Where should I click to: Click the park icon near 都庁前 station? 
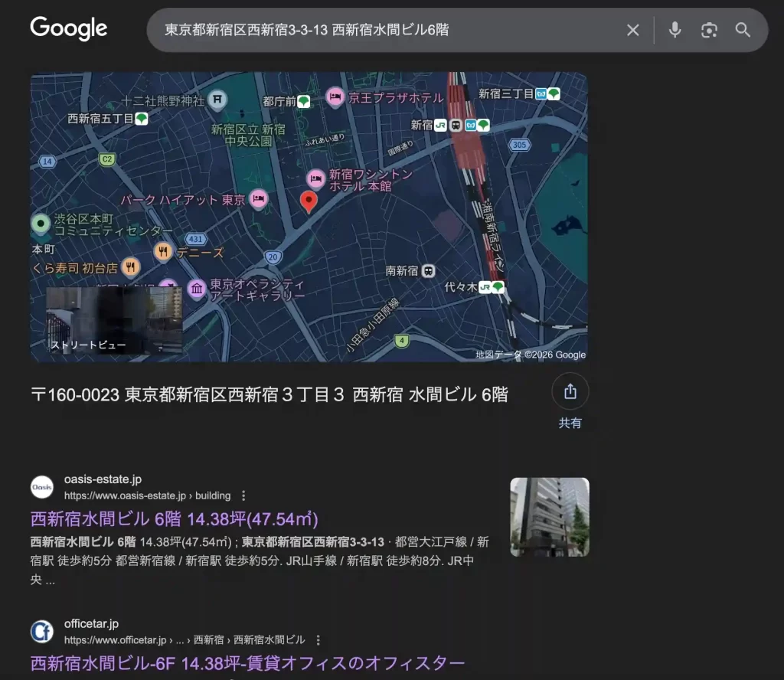(x=302, y=100)
